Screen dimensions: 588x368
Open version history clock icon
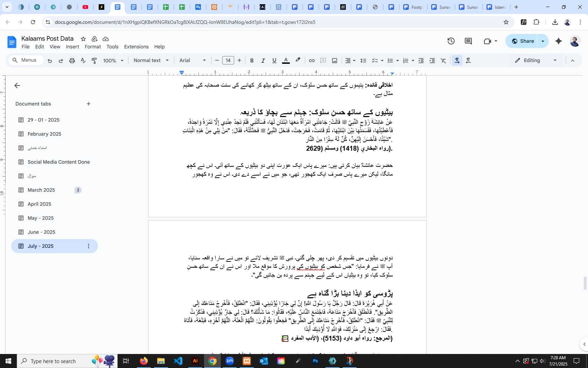(451, 41)
